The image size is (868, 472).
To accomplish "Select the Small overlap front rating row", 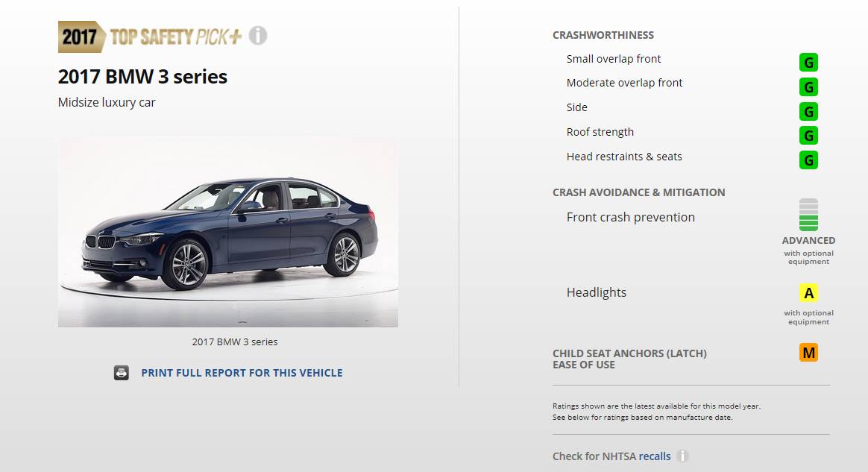I will pos(692,60).
